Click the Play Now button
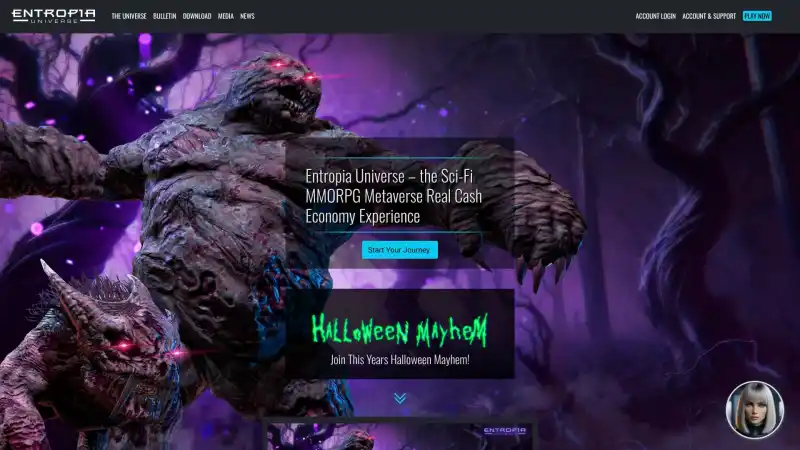The image size is (800, 450). (x=757, y=16)
